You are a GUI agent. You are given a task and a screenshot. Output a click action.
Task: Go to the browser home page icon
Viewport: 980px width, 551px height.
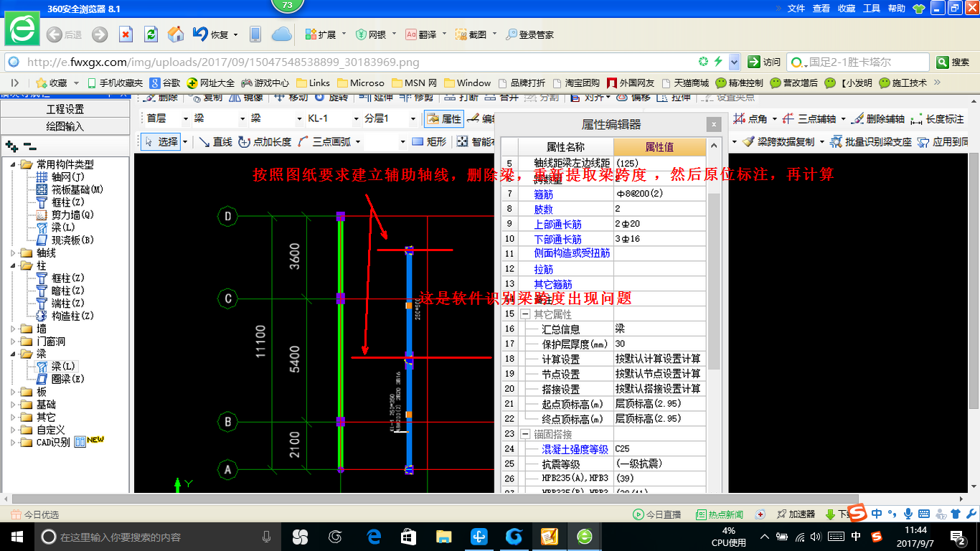pyautogui.click(x=176, y=34)
